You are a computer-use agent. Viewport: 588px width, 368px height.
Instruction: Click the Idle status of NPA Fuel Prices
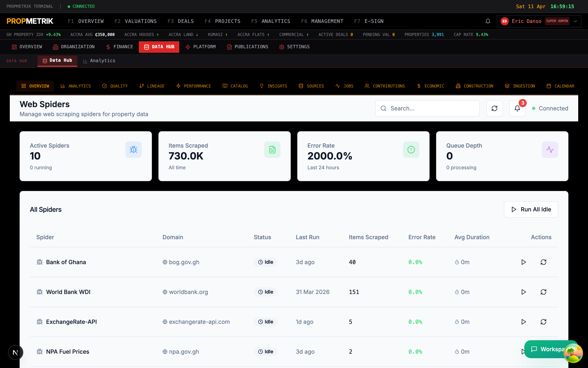266,351
